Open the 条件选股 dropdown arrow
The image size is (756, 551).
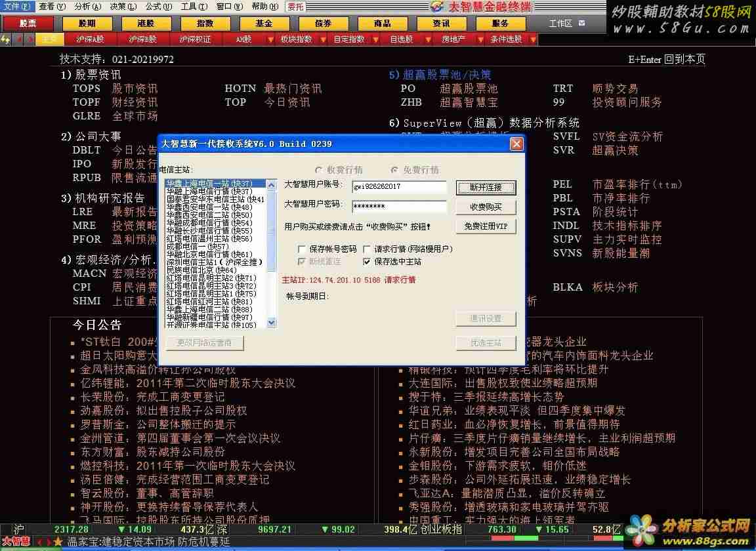tap(533, 39)
